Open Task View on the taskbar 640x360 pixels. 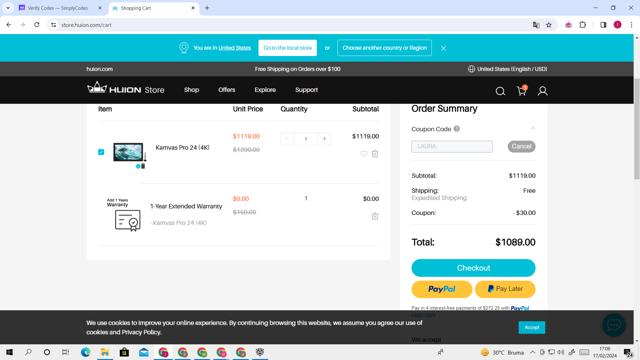pyautogui.click(x=66, y=352)
